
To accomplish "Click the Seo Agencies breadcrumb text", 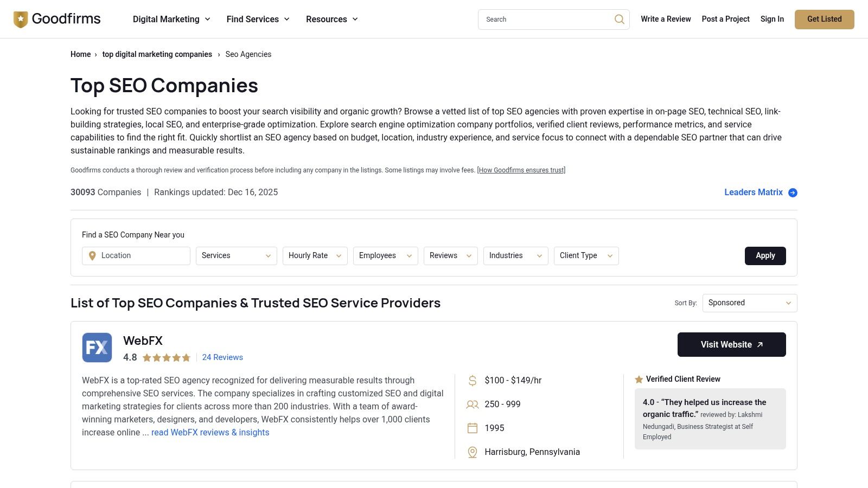I will tap(248, 54).
